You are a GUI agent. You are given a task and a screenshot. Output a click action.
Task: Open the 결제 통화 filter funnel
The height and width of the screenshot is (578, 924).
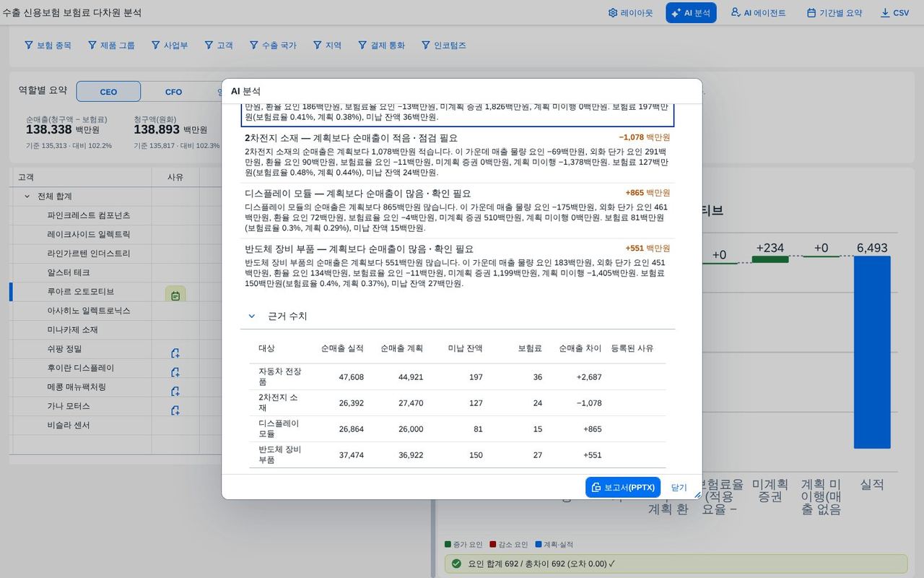(x=362, y=45)
